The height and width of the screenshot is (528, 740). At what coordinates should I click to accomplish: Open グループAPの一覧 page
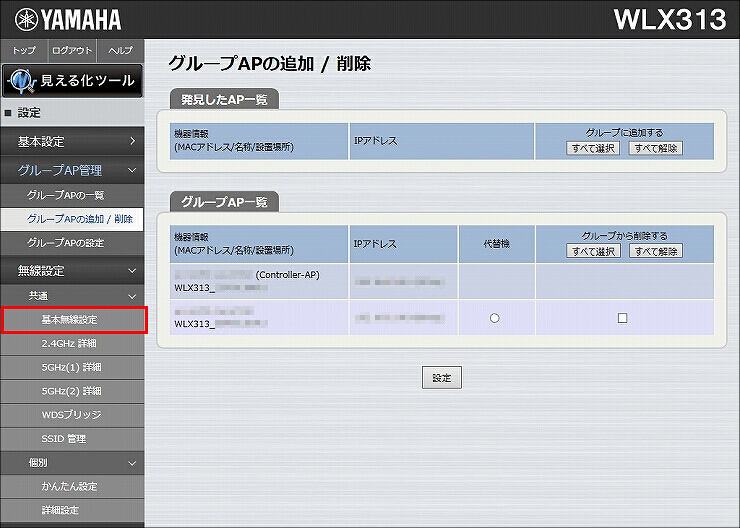(72, 195)
